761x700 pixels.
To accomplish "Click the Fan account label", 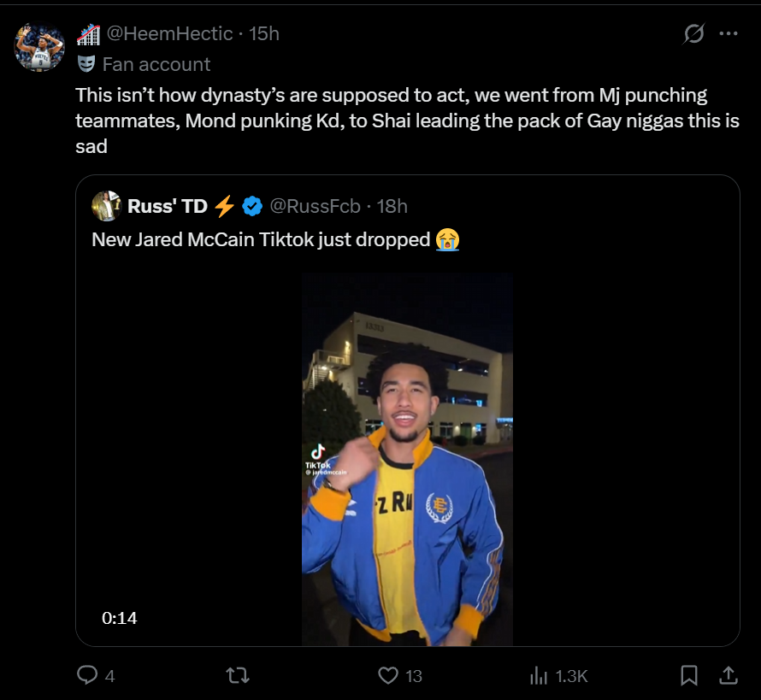I will point(156,64).
